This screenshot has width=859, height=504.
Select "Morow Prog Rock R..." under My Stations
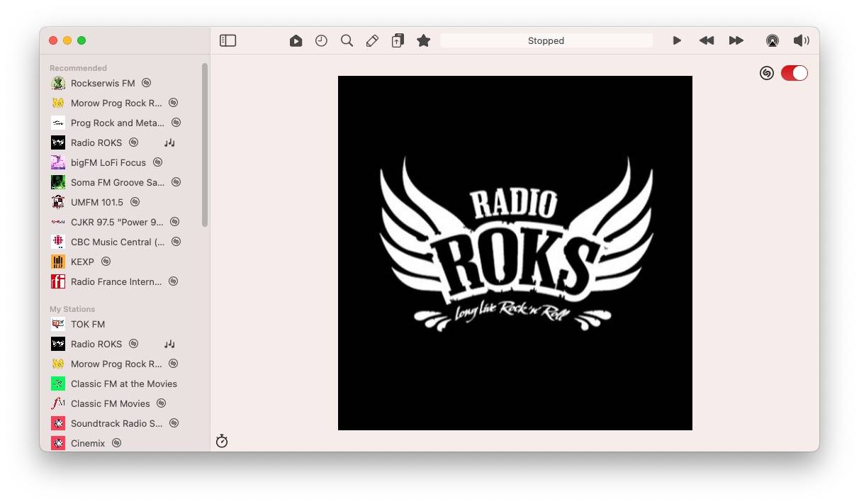tap(116, 364)
